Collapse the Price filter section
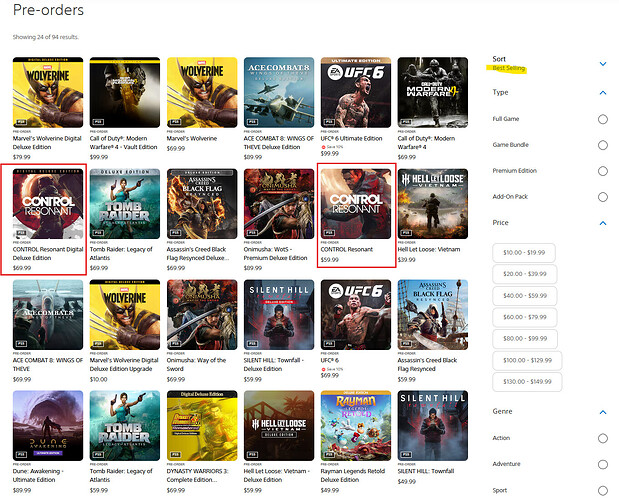619x500 pixels. click(602, 223)
